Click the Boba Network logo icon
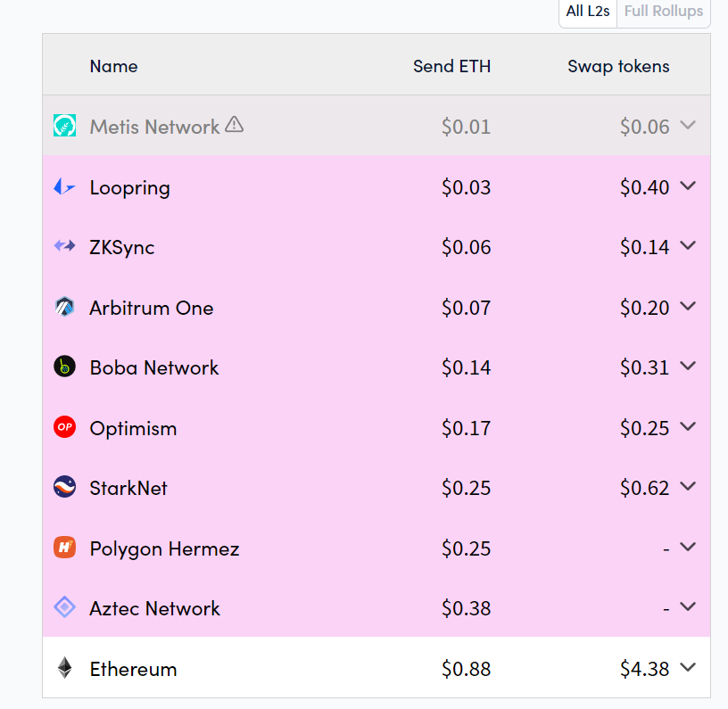728x709 pixels. tap(64, 367)
